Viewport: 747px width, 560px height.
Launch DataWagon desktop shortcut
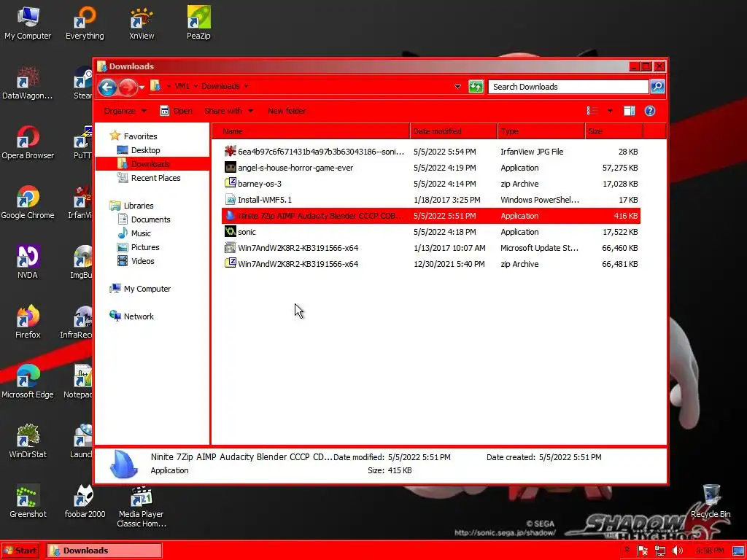[x=28, y=83]
